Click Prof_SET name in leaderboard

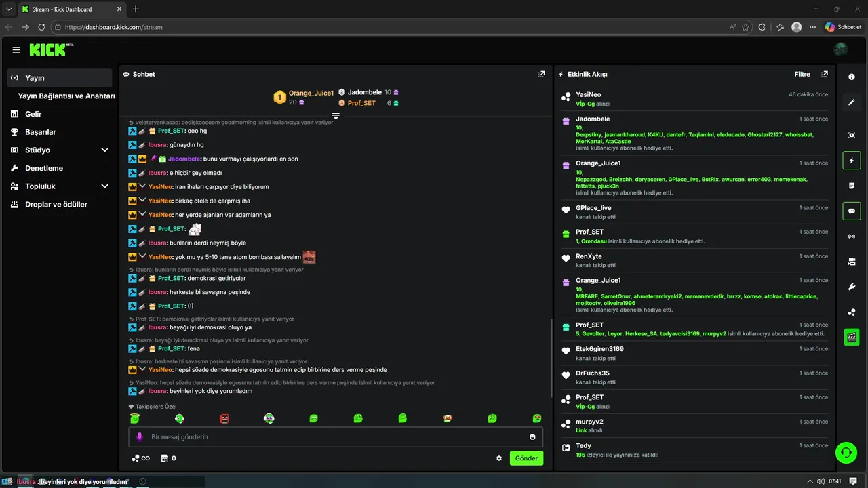point(361,103)
